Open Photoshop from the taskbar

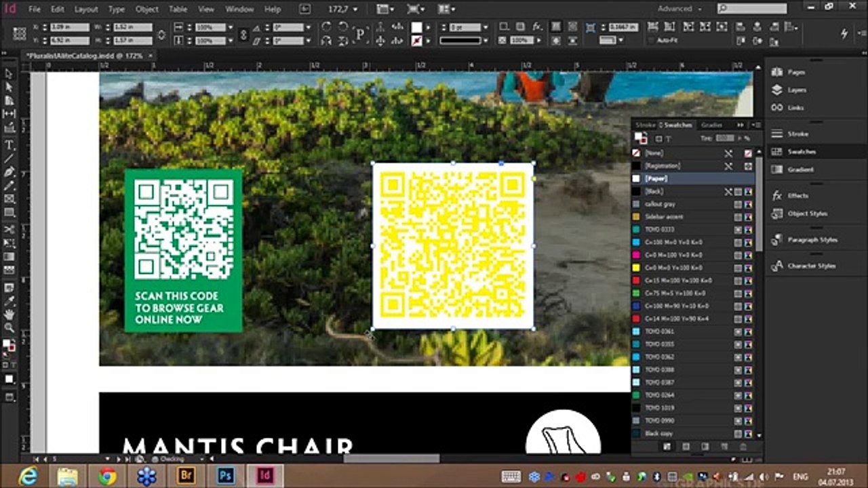[225, 476]
